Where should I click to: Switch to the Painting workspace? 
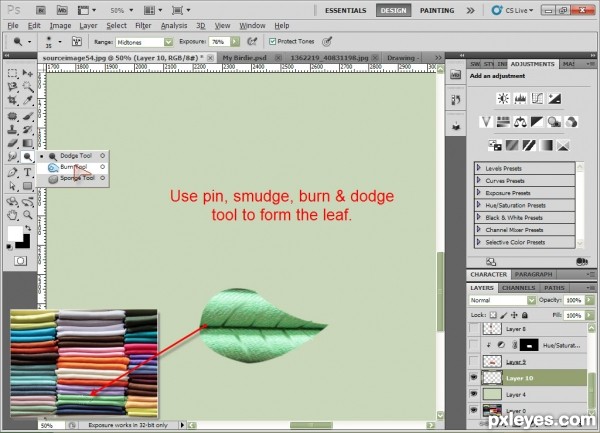click(x=437, y=10)
